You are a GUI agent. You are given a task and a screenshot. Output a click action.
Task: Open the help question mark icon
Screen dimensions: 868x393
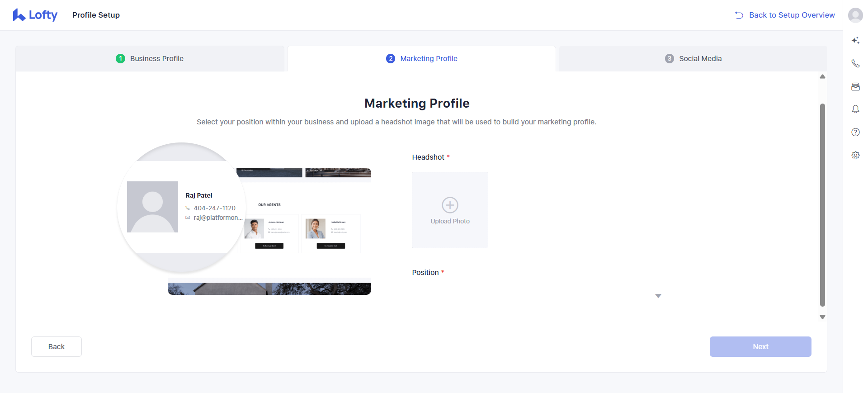[x=855, y=132]
